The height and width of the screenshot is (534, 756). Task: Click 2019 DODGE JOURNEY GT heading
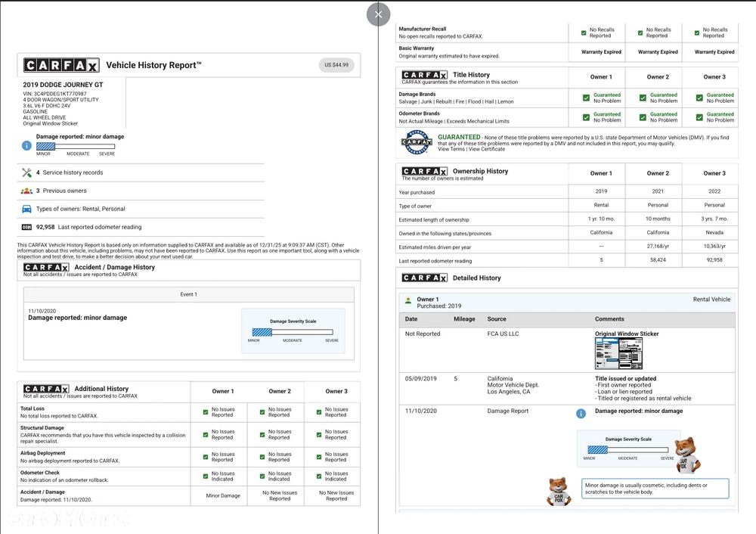click(x=64, y=85)
